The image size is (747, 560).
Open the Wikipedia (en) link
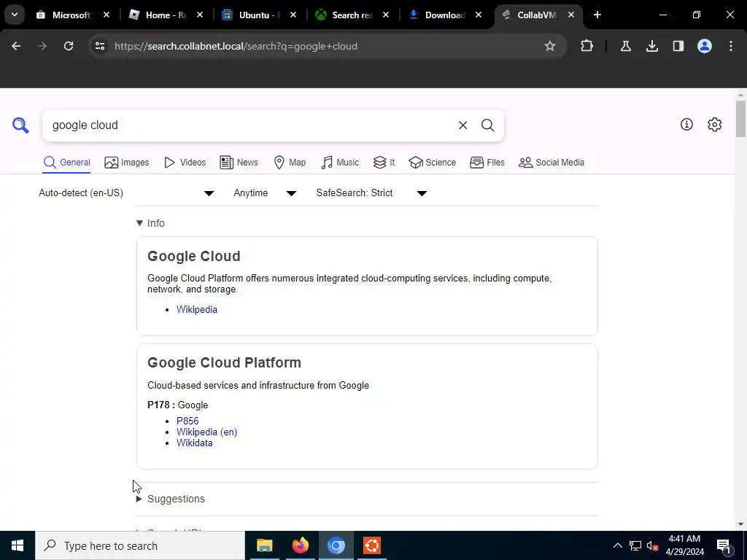(x=206, y=432)
